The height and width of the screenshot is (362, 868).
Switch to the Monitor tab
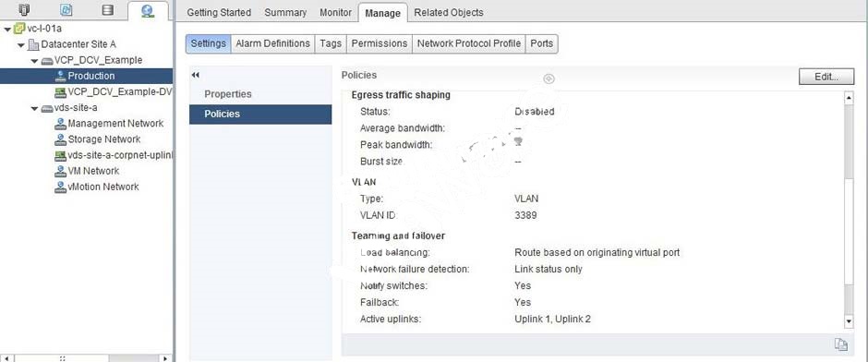point(335,12)
